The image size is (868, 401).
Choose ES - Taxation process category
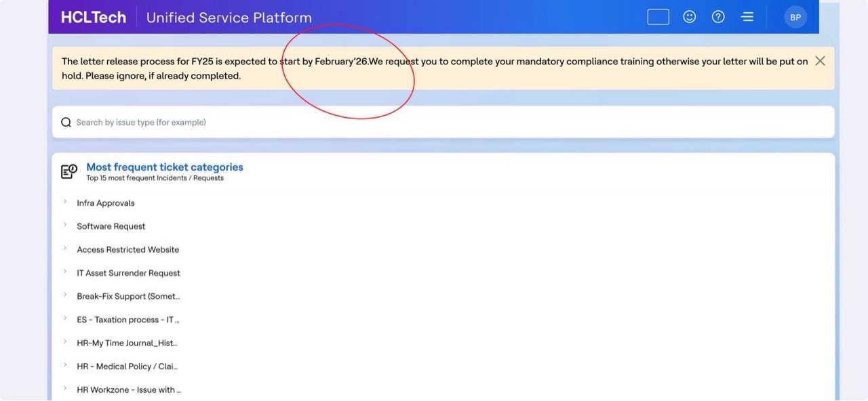127,320
